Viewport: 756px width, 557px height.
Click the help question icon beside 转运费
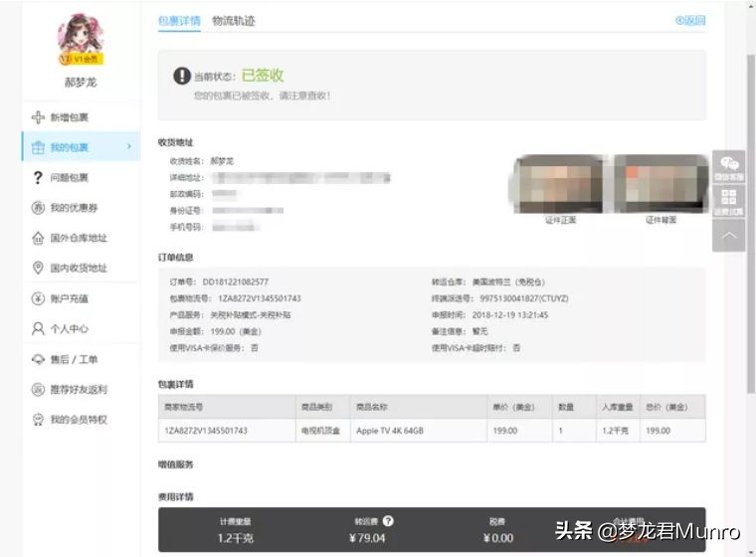tap(388, 521)
